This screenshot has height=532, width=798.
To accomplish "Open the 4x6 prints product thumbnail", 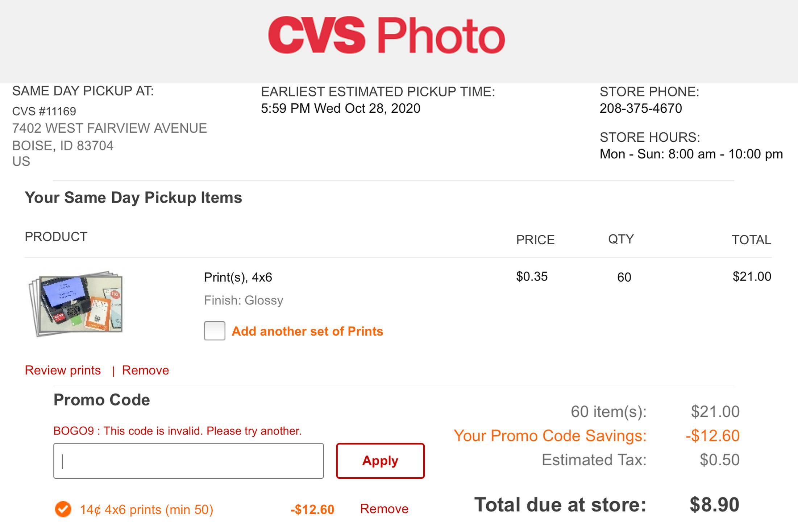I will [x=76, y=303].
